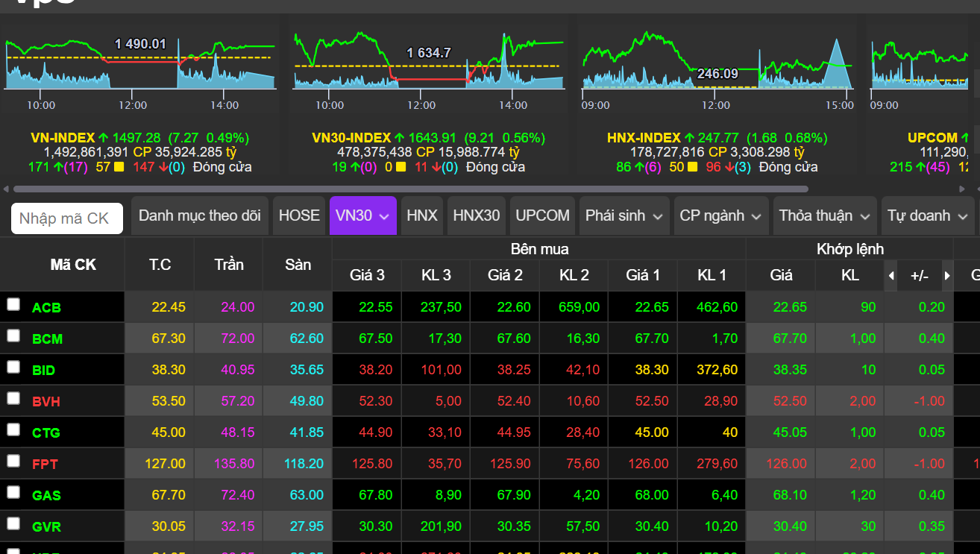
Task: Click the left arrow beside the +/- column
Action: (891, 275)
